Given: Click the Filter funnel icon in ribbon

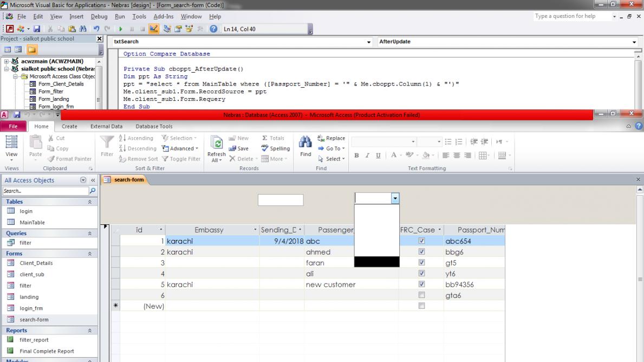Looking at the screenshot, I should pyautogui.click(x=107, y=146).
